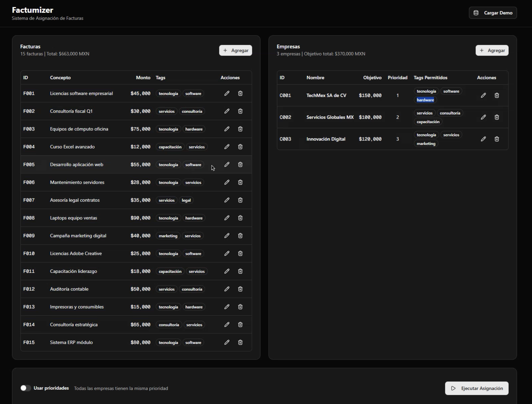
Task: Delete company Servicios Globales MX
Action: pos(497,117)
